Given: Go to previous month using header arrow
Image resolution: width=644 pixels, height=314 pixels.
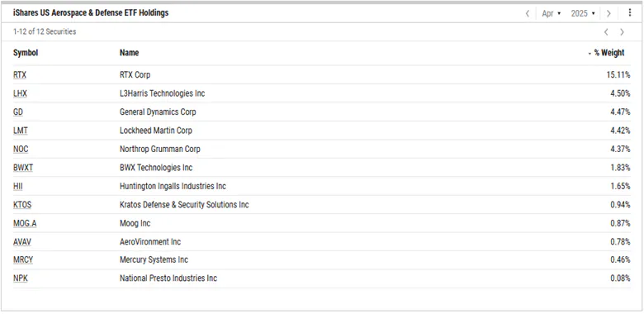Looking at the screenshot, I should point(528,13).
